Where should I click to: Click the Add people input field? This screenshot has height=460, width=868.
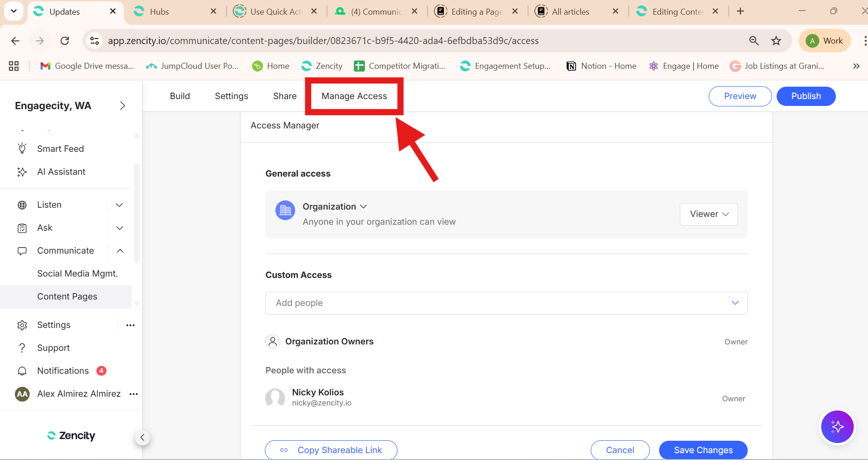click(x=500, y=303)
